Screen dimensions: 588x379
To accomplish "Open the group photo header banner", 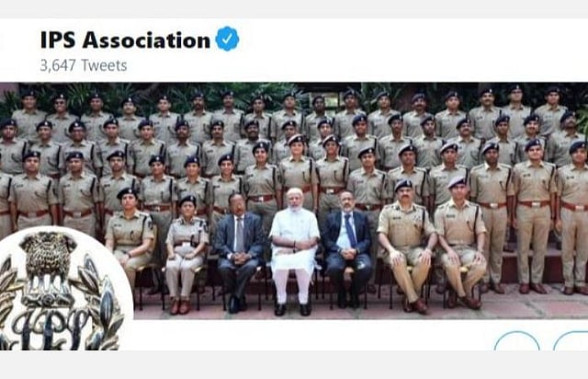I will pos(294,201).
